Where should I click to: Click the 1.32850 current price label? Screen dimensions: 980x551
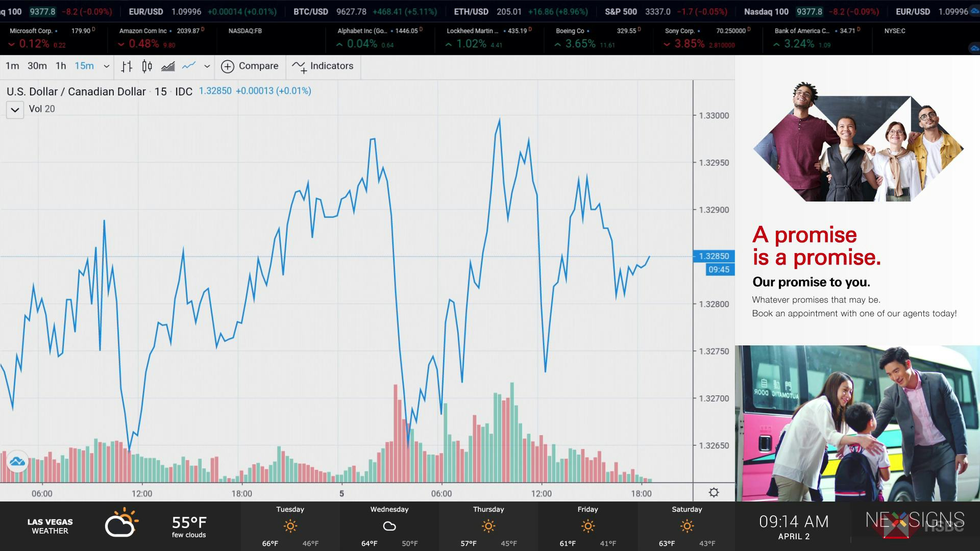click(x=714, y=256)
